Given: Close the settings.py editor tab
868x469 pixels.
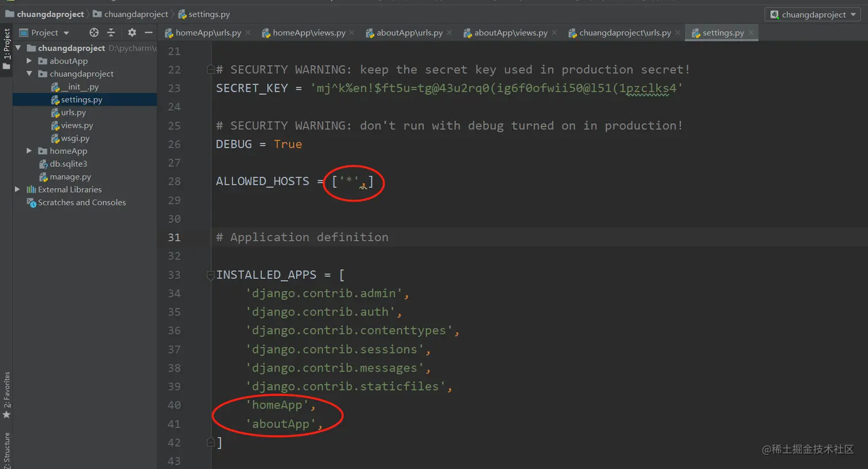Looking at the screenshot, I should 751,33.
